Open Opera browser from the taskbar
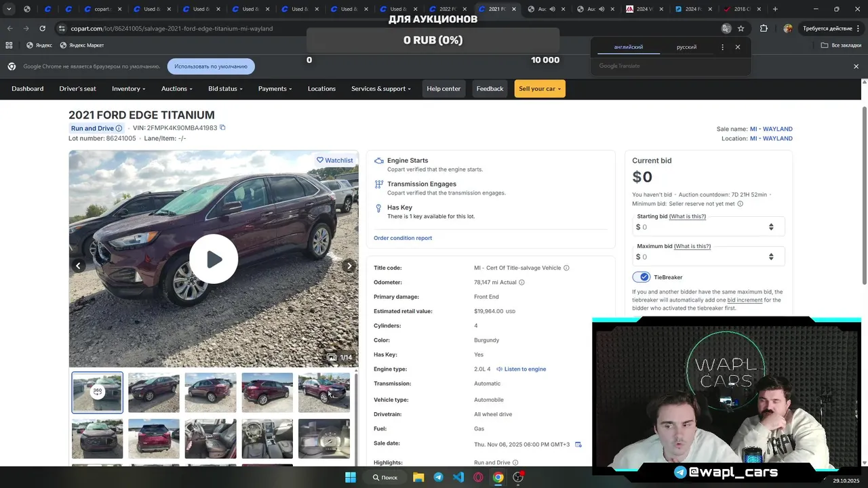868x488 pixels. [x=478, y=477]
